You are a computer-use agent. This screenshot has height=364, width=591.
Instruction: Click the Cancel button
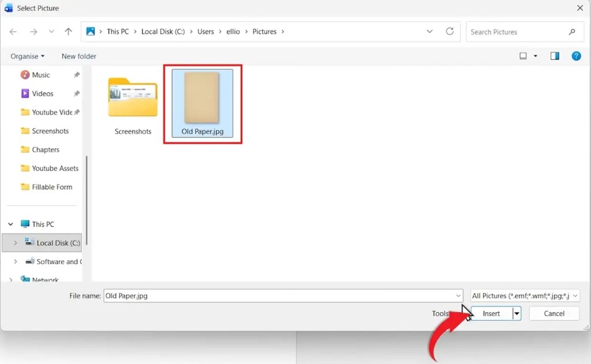[553, 313]
